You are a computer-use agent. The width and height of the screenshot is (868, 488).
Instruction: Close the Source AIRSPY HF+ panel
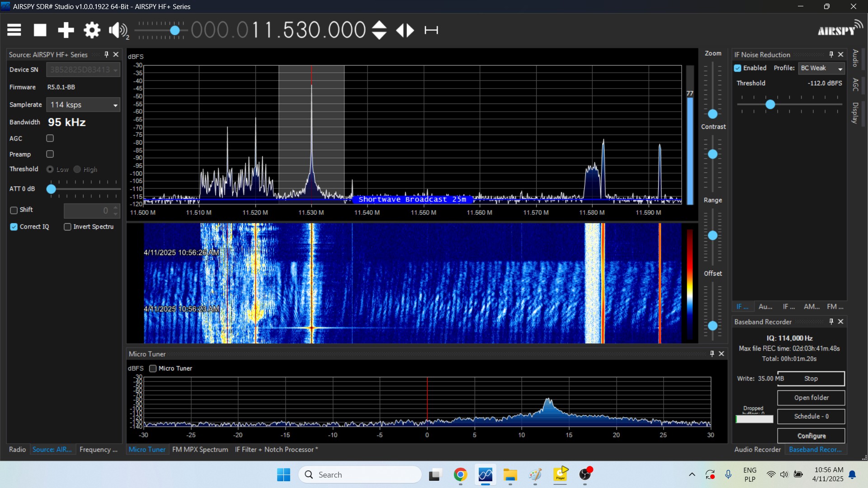coord(116,54)
